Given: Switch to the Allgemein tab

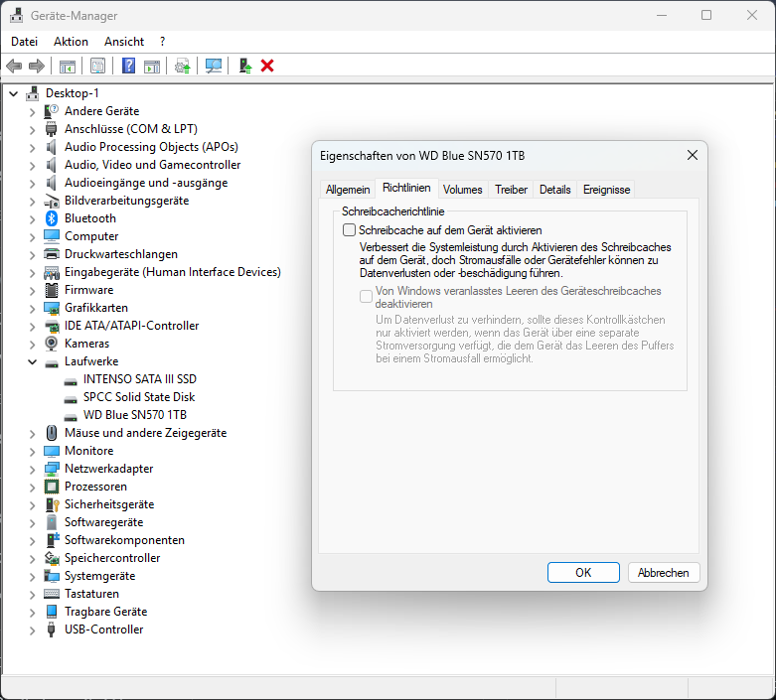Looking at the screenshot, I should tap(348, 190).
